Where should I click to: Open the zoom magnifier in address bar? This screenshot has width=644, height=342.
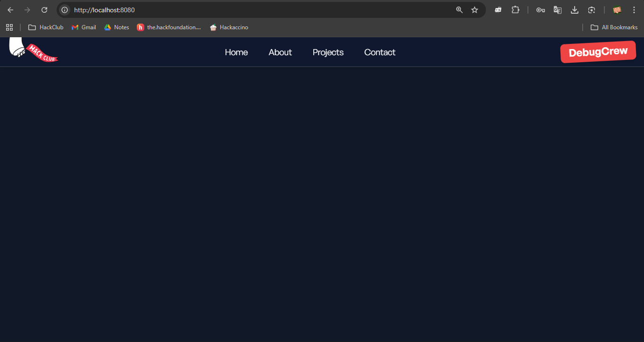point(459,10)
